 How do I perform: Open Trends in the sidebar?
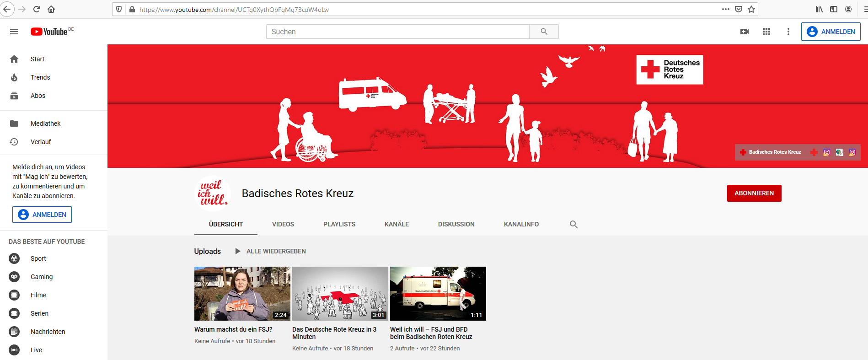[x=54, y=77]
